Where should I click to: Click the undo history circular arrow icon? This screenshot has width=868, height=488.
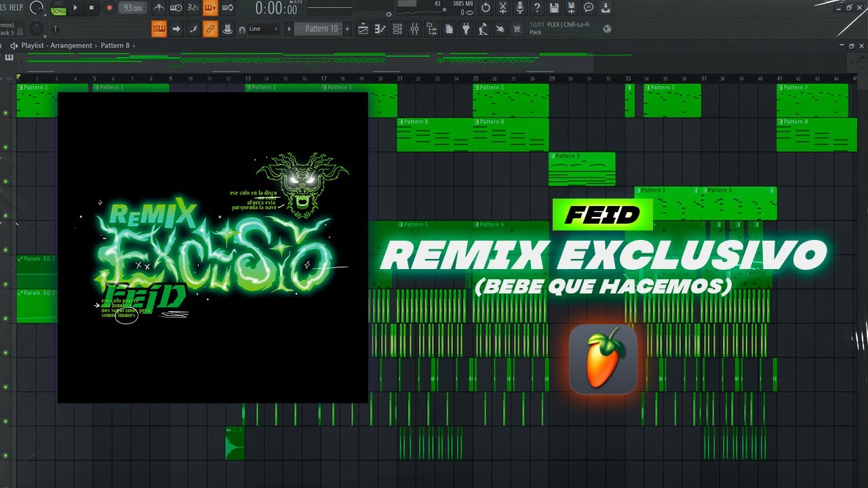[486, 8]
